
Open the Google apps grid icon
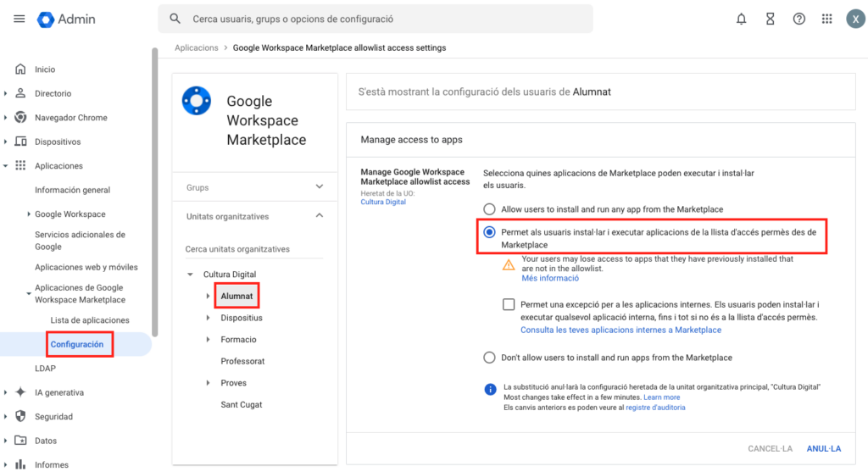pyautogui.click(x=826, y=19)
